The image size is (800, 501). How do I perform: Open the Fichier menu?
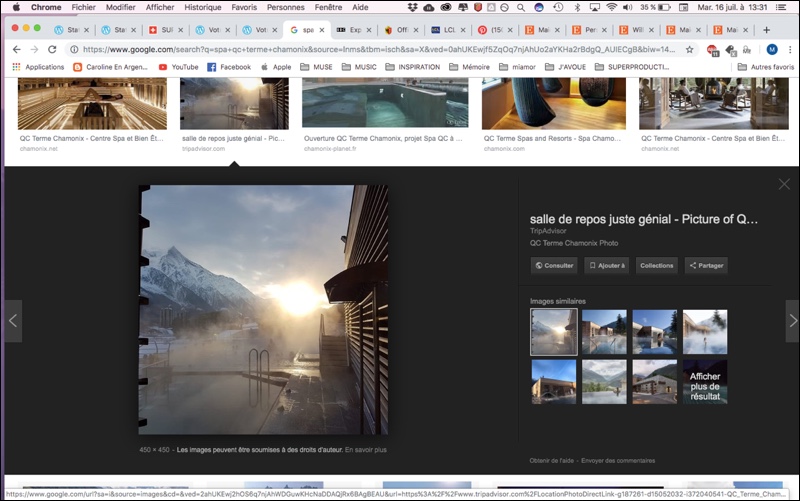83,7
